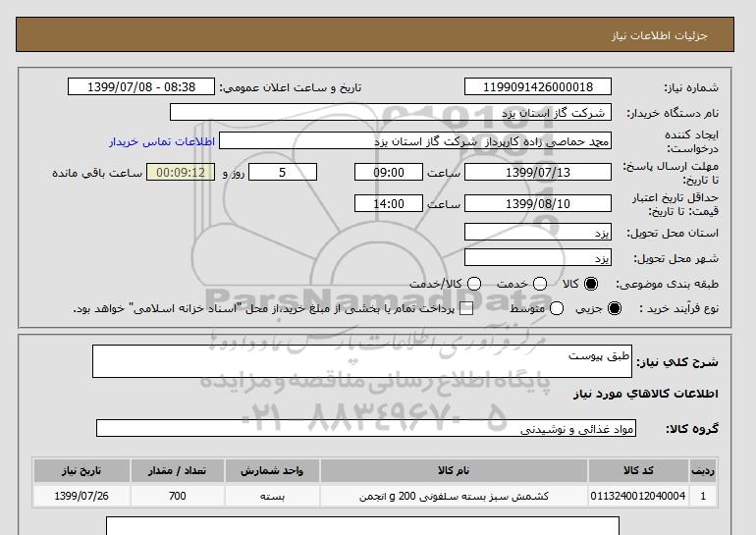756x535 pixels.
Task: Click the تاریخ نیاز column header
Action: 81,470
